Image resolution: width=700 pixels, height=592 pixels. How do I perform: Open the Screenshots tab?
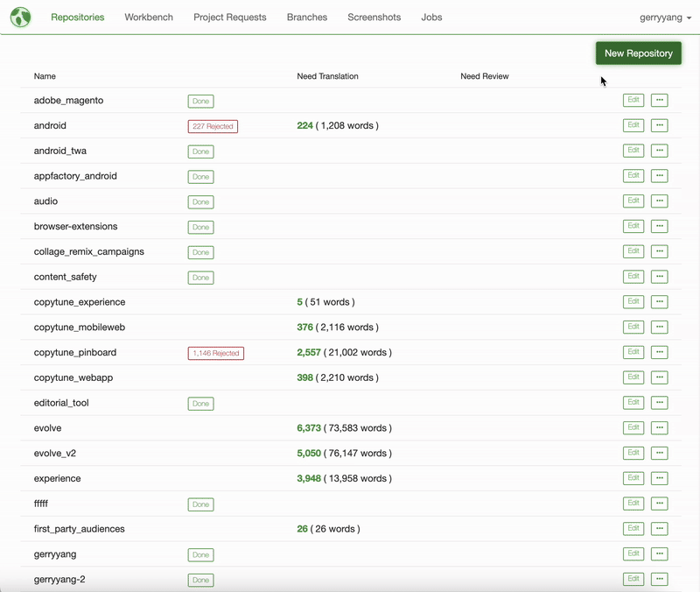[x=374, y=17]
